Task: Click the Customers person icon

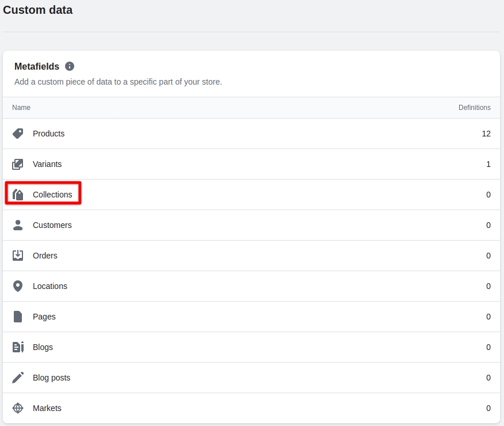Action: coord(18,225)
